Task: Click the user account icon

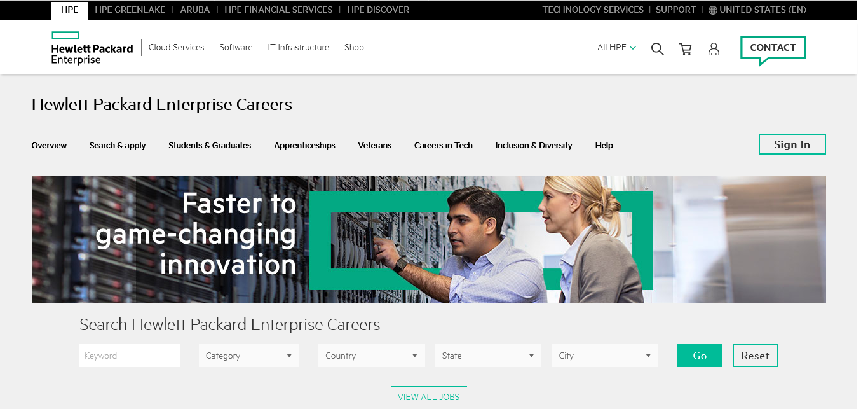Action: pos(714,49)
